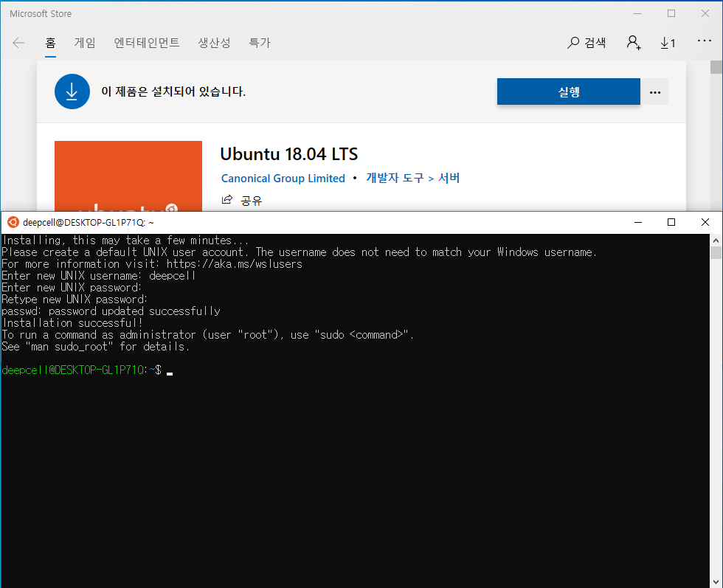Click 'passwd: password updated successfully' line
This screenshot has height=588, width=723.
pyautogui.click(x=111, y=311)
